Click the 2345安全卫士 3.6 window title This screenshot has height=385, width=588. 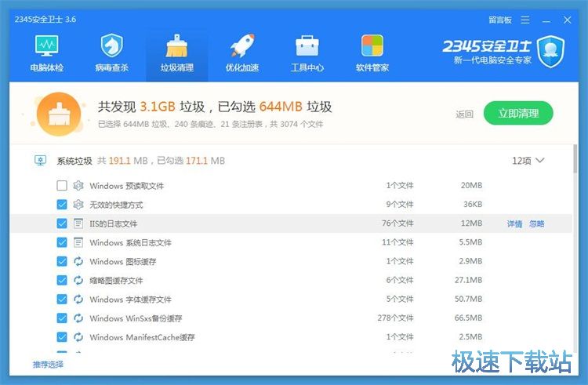(x=45, y=20)
